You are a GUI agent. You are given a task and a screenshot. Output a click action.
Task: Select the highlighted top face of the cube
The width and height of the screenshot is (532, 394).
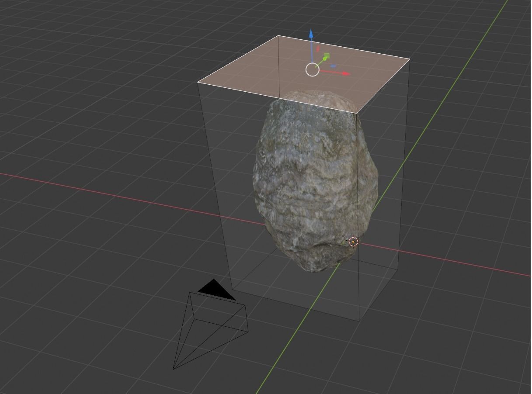(303, 75)
